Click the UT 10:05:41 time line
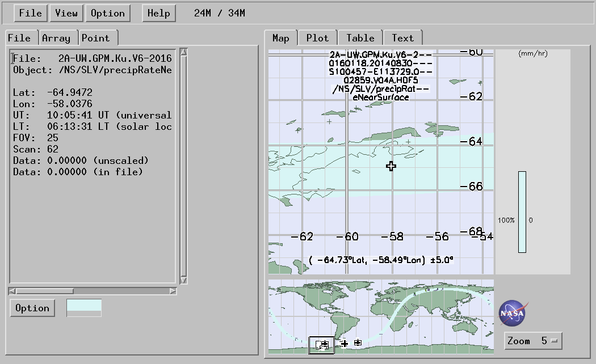The image size is (596, 364). [x=93, y=116]
